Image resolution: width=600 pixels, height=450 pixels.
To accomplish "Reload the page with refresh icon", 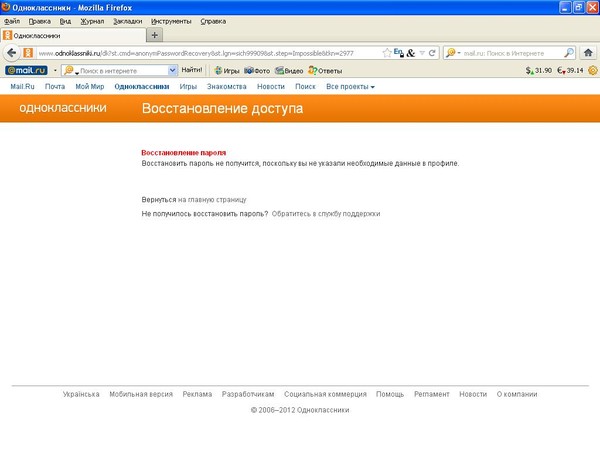I will (432, 53).
